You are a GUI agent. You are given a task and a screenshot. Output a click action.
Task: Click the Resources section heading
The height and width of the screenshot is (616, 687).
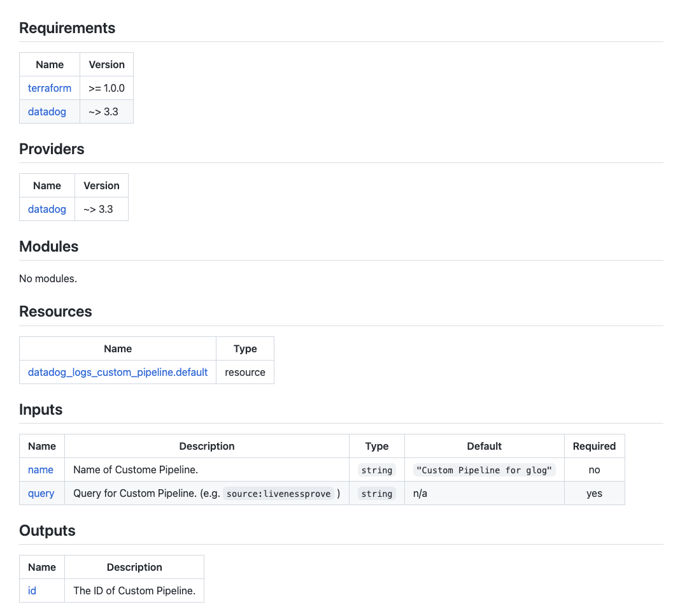click(55, 312)
